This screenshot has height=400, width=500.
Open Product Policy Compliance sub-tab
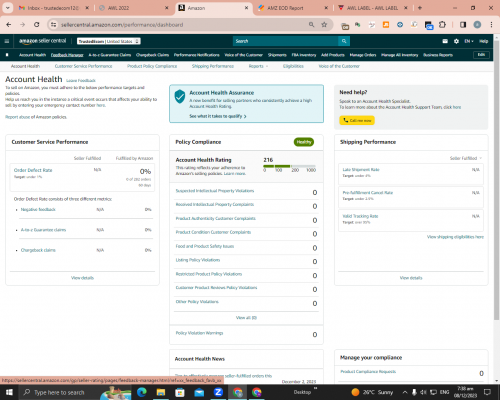pyautogui.click(x=152, y=66)
